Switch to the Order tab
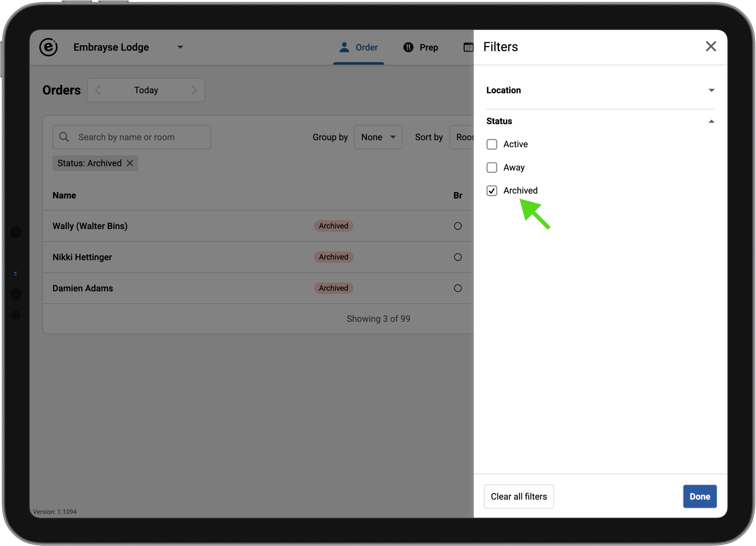This screenshot has width=756, height=546. point(359,47)
